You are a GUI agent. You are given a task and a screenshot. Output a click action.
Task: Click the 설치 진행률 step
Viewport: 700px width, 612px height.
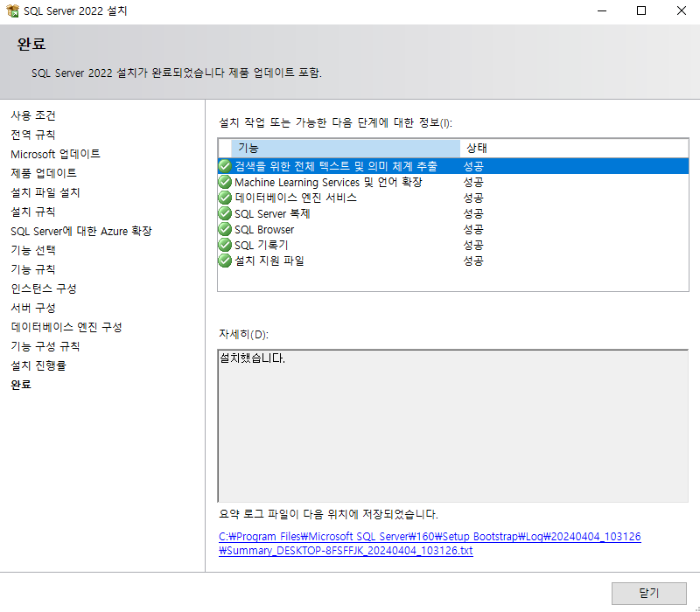coord(38,365)
